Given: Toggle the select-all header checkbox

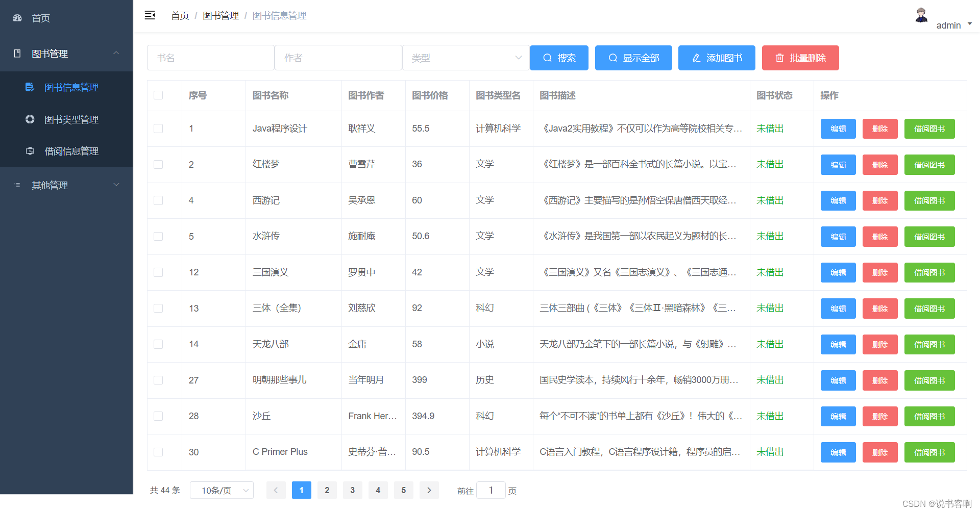Looking at the screenshot, I should coord(158,95).
